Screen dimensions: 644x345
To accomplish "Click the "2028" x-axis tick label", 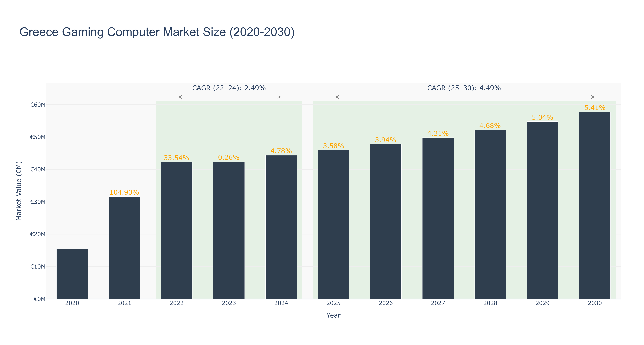I will 490,303.
